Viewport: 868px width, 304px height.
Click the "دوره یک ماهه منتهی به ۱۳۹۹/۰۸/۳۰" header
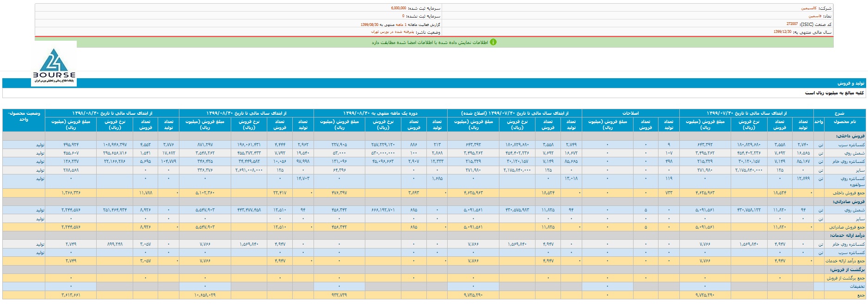[x=380, y=113]
